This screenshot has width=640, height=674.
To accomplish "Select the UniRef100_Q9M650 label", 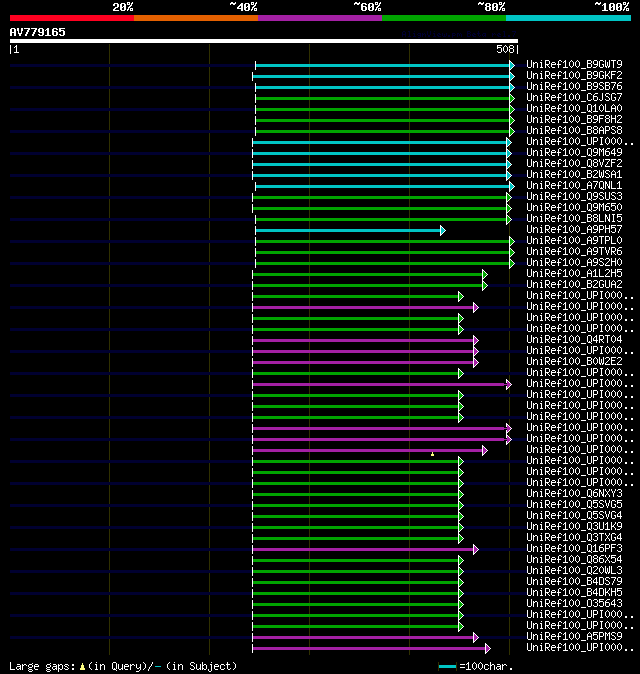I will (574, 208).
